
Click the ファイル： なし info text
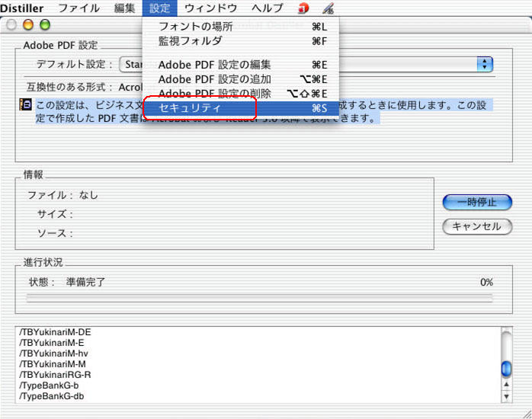[x=62, y=195]
